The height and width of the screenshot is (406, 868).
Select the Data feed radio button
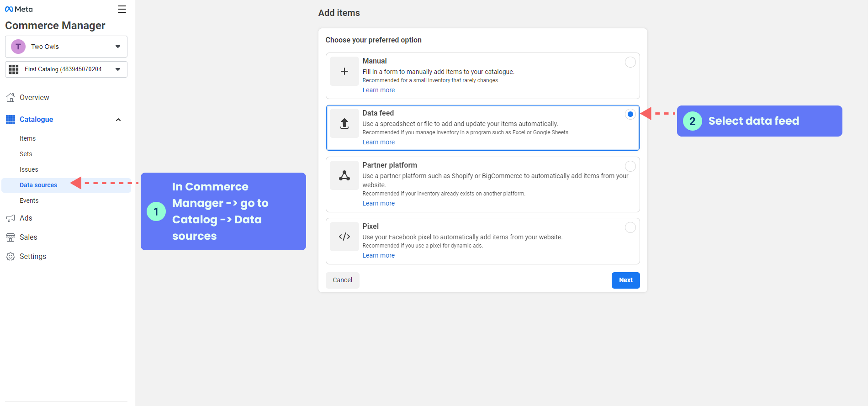[630, 114]
